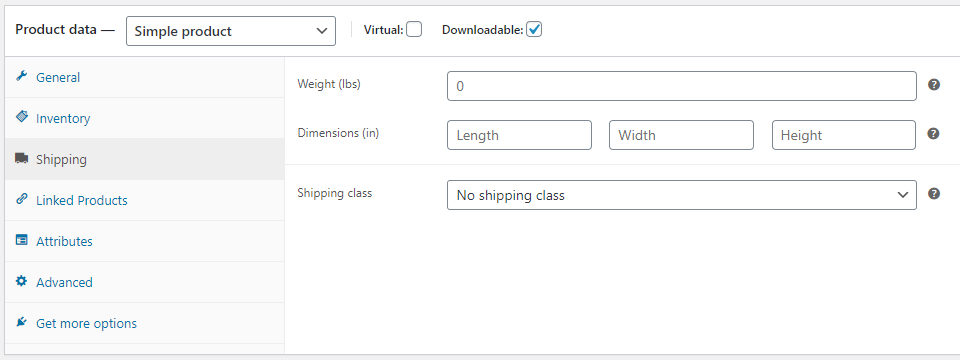Click the help icon next to Shipping class
The width and height of the screenshot is (960, 360).
pos(934,193)
